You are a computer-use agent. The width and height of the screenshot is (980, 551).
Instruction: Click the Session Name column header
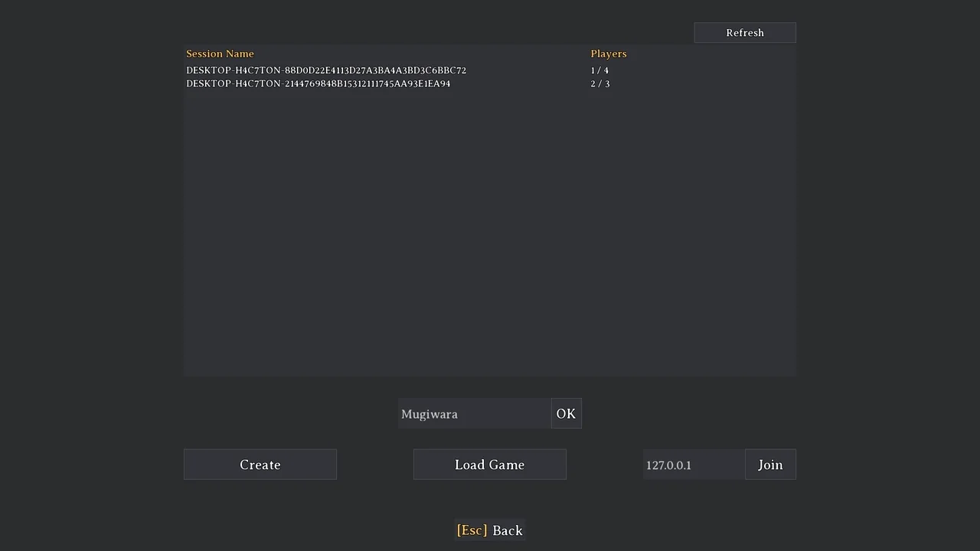[220, 54]
